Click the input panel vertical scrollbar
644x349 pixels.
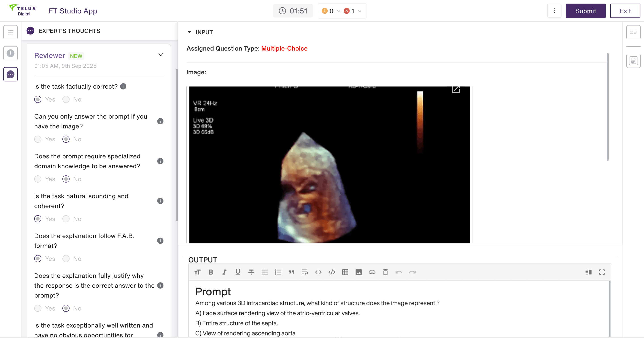(x=608, y=107)
